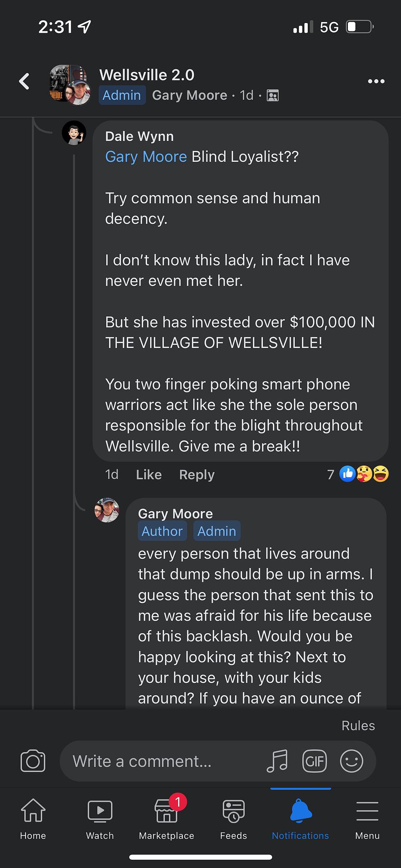
Task: Tap the back arrow icon
Action: 24,81
